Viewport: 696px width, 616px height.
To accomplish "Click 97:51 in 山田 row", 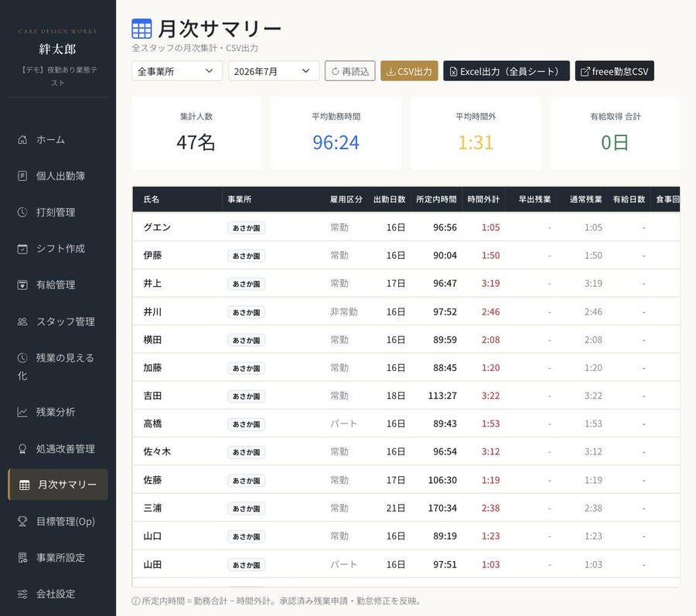I will point(445,564).
